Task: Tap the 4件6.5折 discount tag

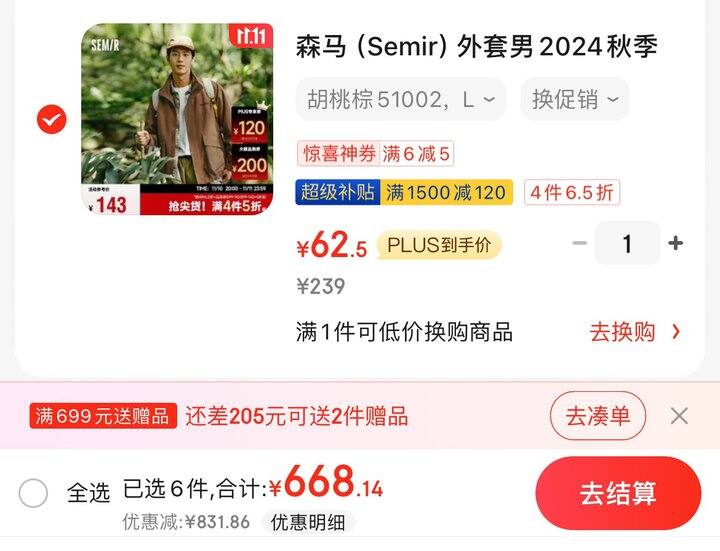Action: pyautogui.click(x=572, y=192)
